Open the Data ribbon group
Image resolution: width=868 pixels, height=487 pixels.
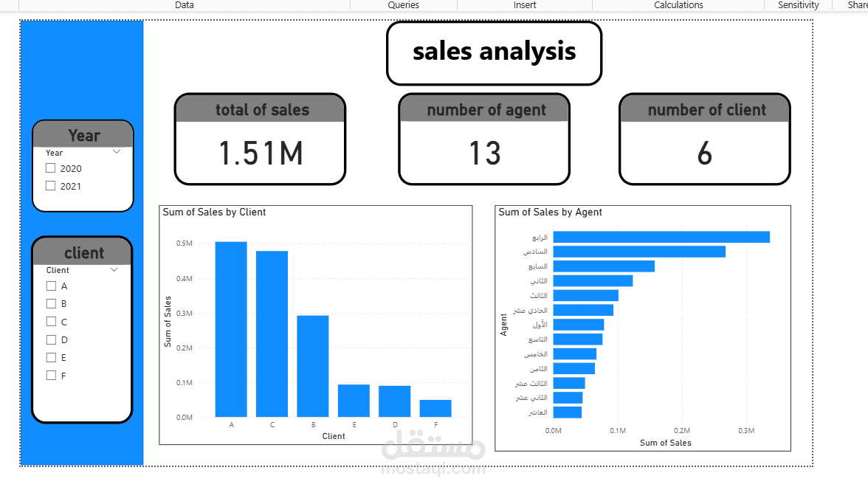[x=185, y=5]
